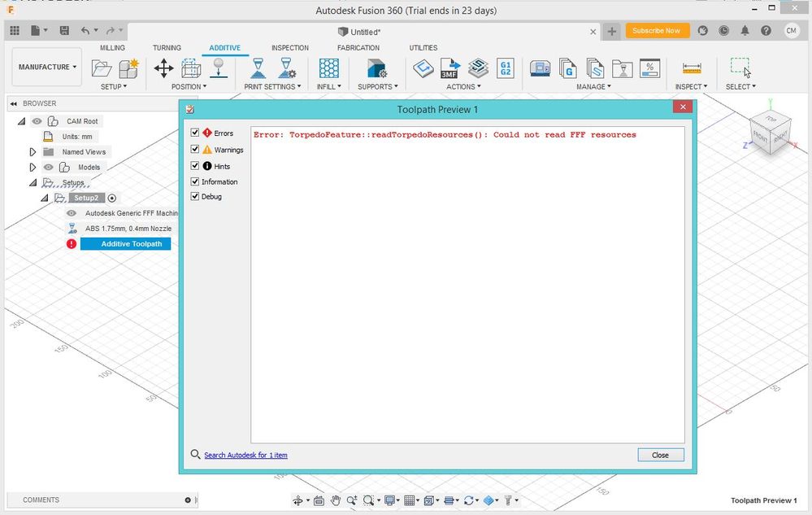
Task: Expand the PRINT SETTINGS dropdown menu
Action: point(272,86)
